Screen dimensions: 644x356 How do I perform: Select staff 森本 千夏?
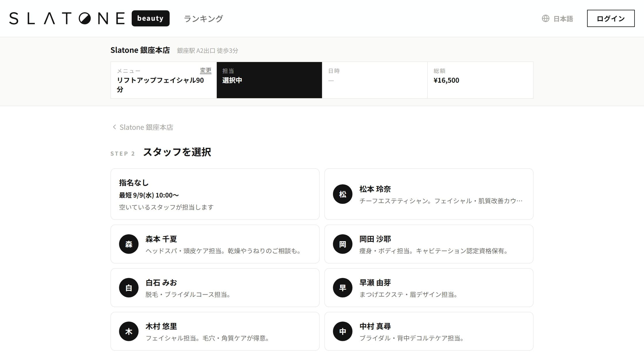[215, 244]
